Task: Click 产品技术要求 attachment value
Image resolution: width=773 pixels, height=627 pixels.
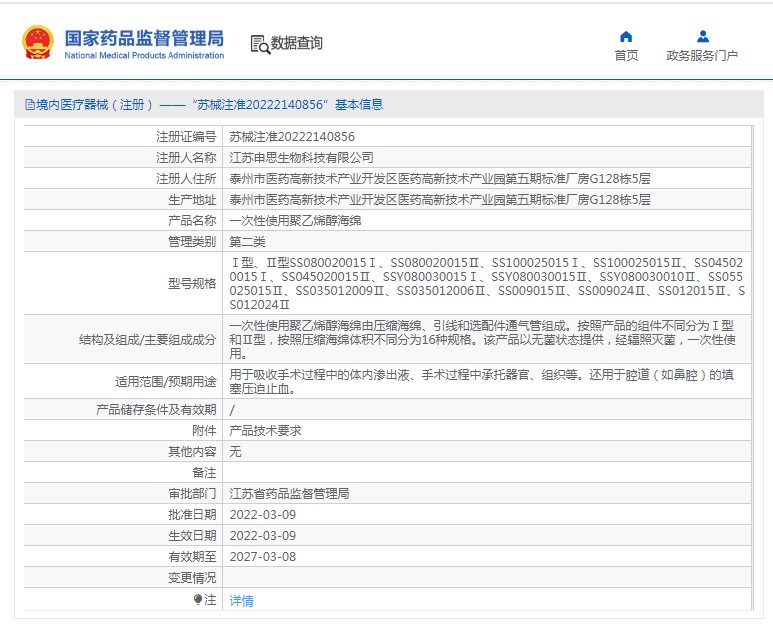Action: coord(265,430)
